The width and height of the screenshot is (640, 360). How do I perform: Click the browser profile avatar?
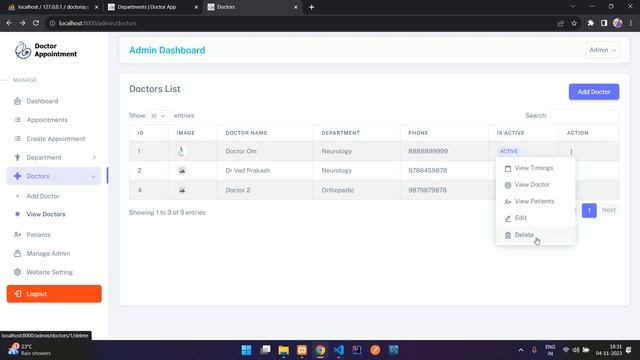pyautogui.click(x=618, y=23)
